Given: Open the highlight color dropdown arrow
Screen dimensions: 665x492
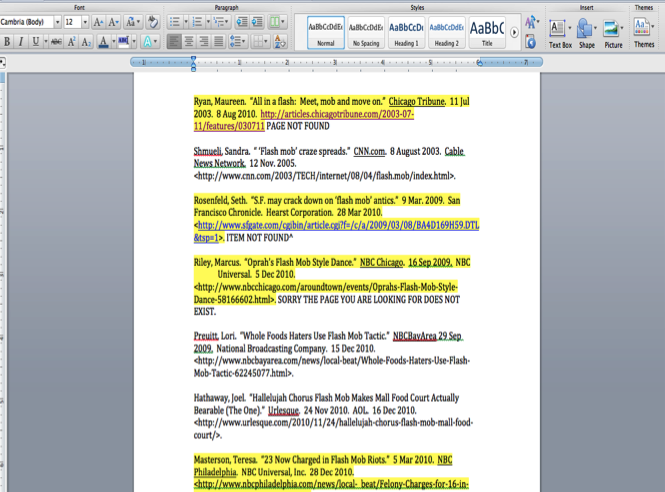Looking at the screenshot, I should point(134,42).
